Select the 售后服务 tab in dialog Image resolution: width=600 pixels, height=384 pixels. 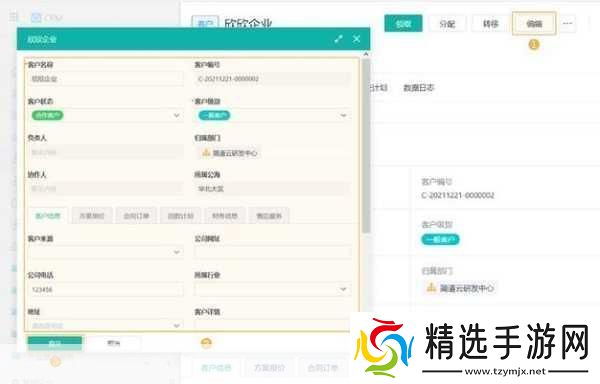(269, 216)
